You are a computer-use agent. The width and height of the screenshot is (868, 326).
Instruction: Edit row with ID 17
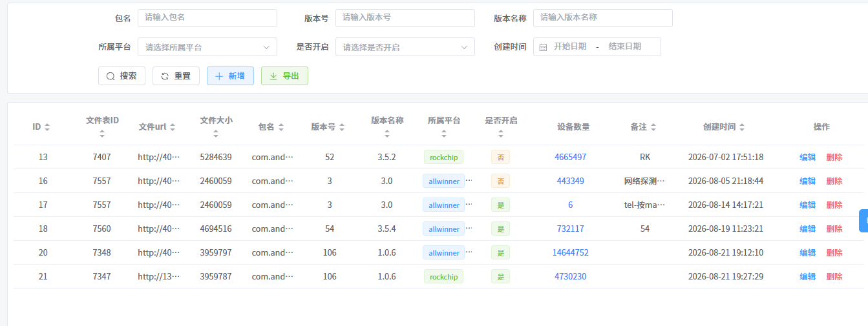(808, 205)
